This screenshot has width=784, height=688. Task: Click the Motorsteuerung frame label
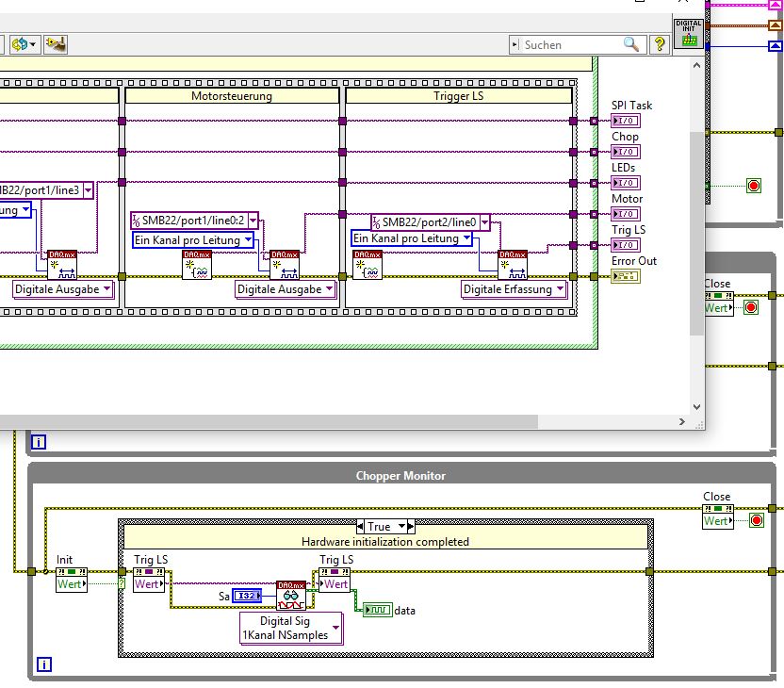click(x=232, y=96)
